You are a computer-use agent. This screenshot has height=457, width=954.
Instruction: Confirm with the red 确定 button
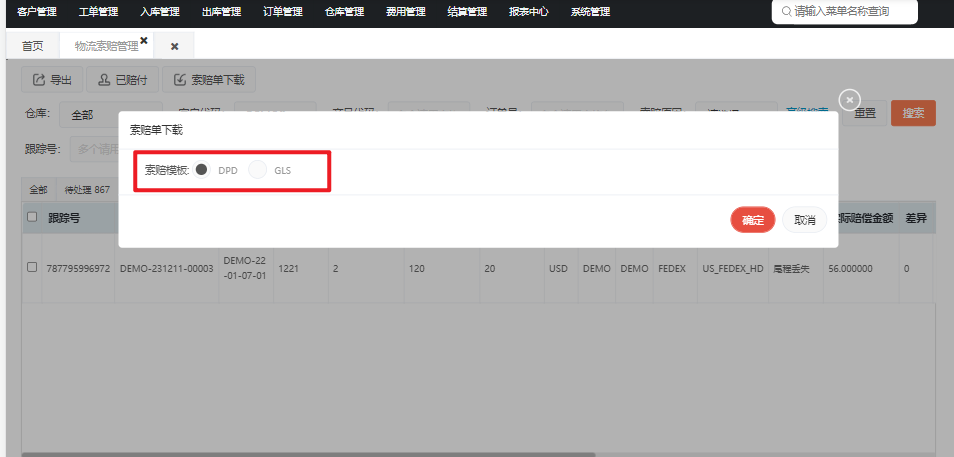tap(753, 220)
